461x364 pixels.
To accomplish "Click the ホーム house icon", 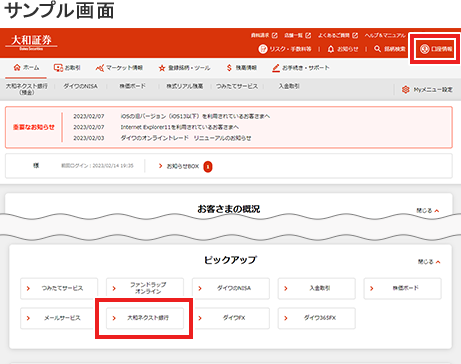I will point(17,68).
